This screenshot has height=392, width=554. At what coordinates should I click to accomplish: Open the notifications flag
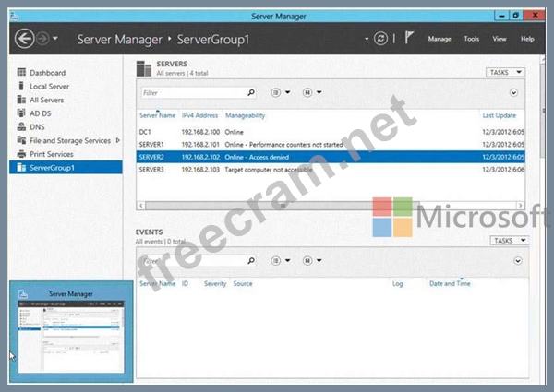coord(409,38)
